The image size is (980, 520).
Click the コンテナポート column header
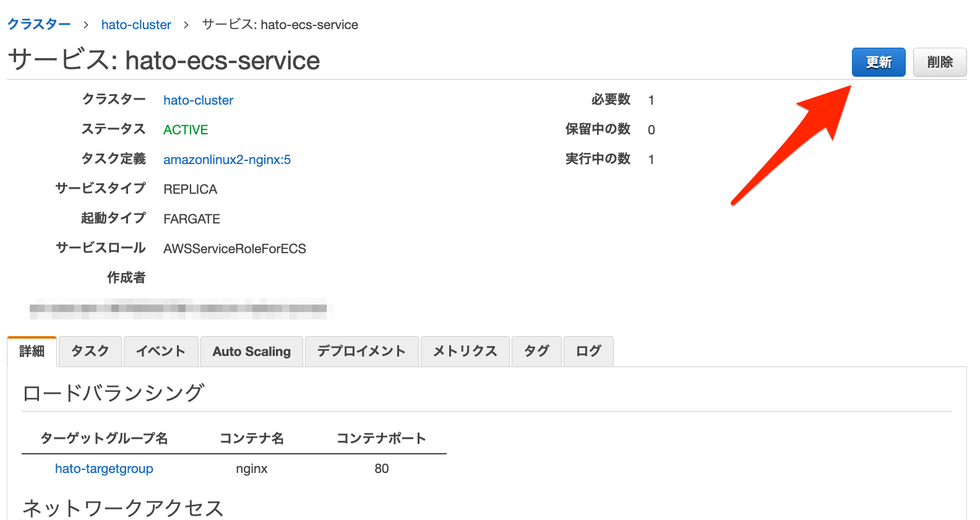pos(381,438)
